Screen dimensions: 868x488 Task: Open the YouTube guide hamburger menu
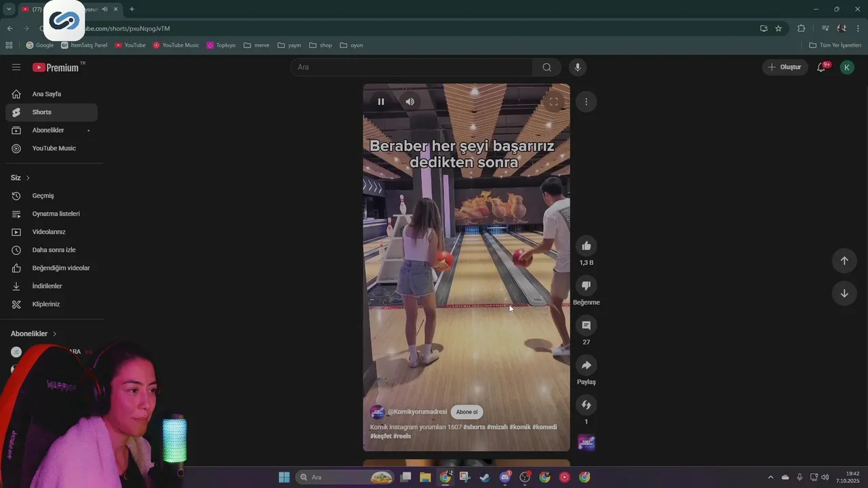click(16, 67)
